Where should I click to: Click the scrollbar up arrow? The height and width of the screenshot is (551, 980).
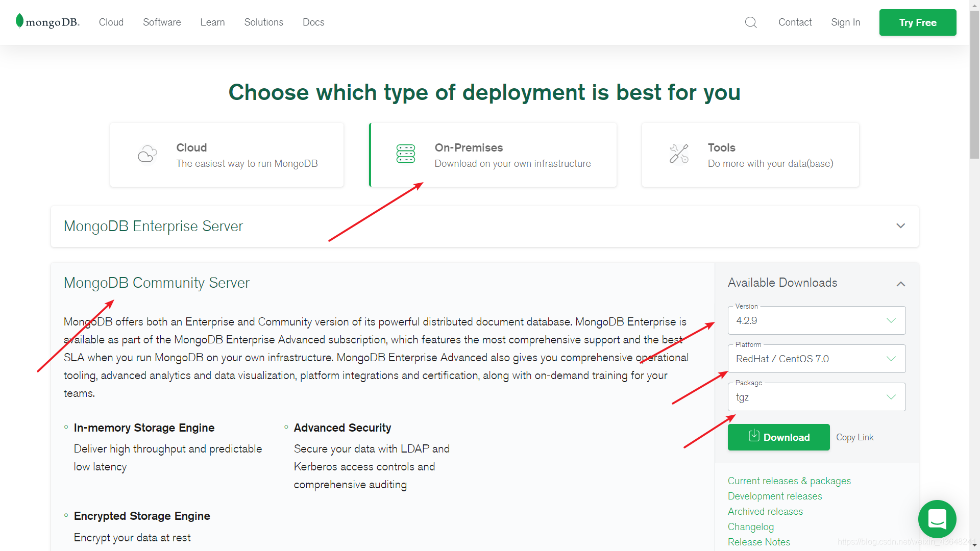[974, 5]
